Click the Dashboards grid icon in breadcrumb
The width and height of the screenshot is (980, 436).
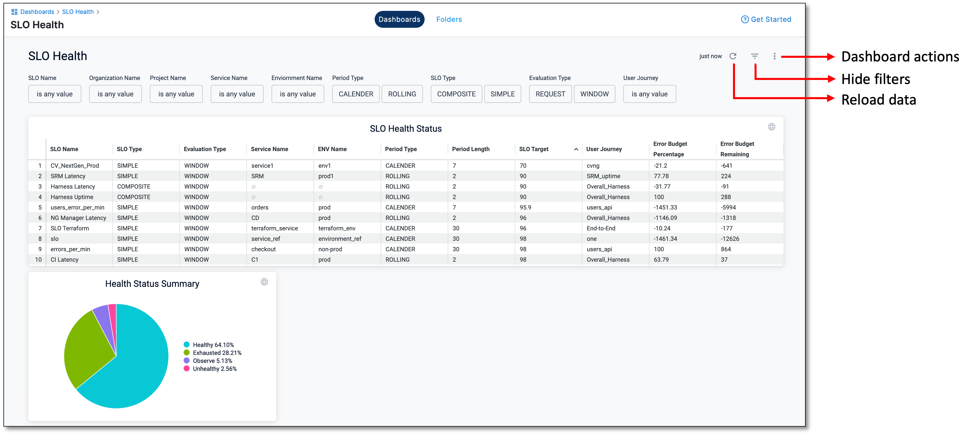pos(15,12)
